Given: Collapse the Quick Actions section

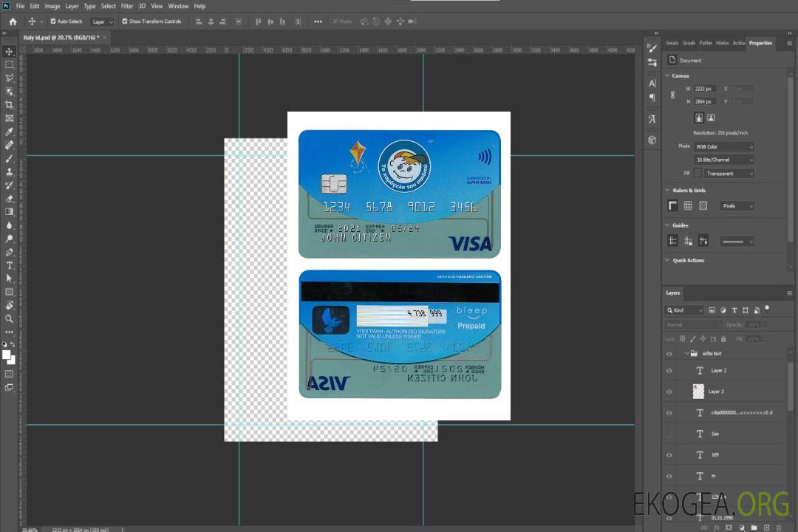Looking at the screenshot, I should coord(668,260).
